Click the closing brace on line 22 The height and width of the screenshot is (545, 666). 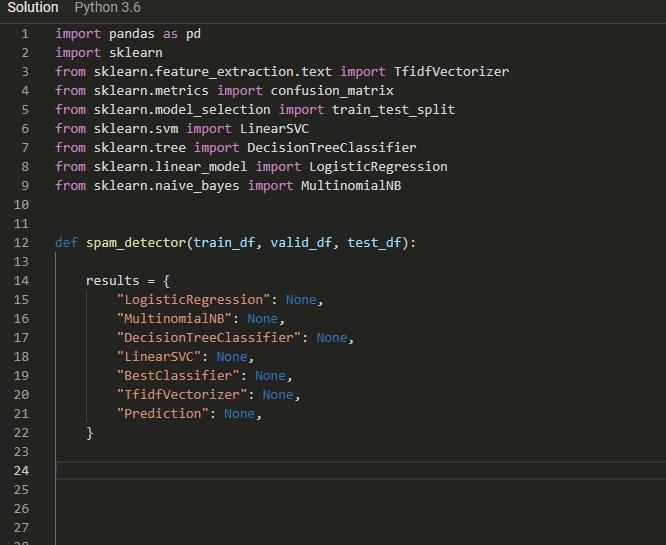tap(90, 433)
